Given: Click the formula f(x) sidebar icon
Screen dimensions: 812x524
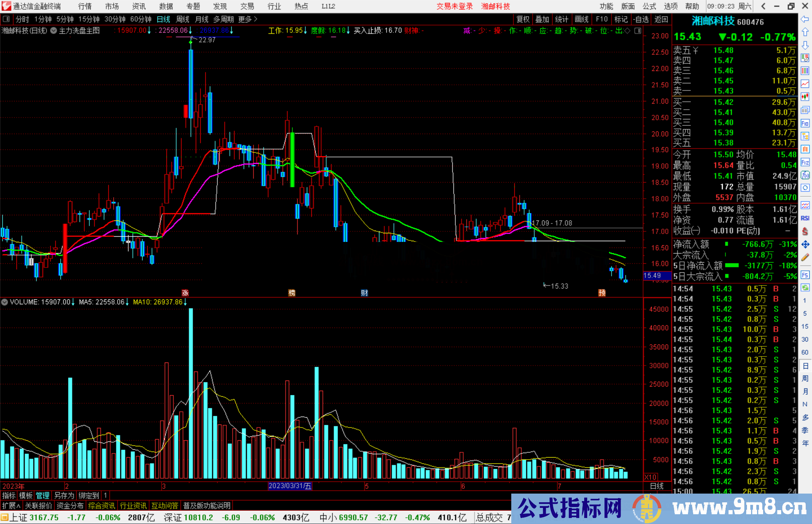Looking at the screenshot, I should click(x=805, y=175).
